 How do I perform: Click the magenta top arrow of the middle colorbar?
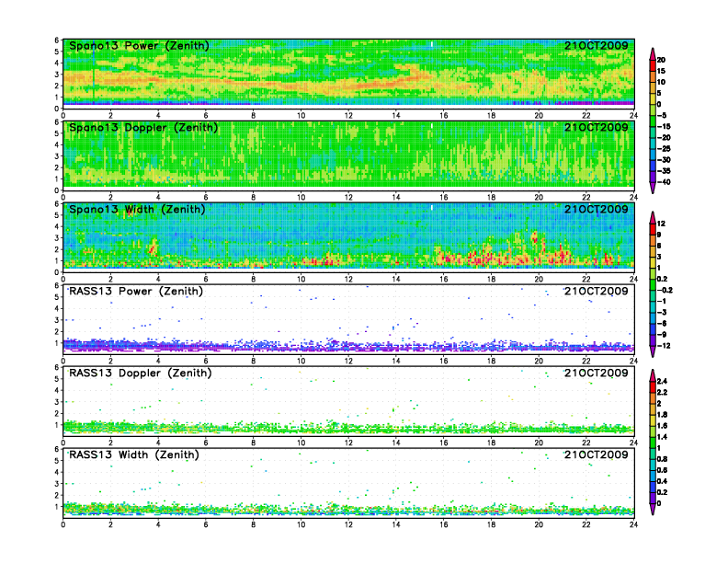(x=653, y=217)
